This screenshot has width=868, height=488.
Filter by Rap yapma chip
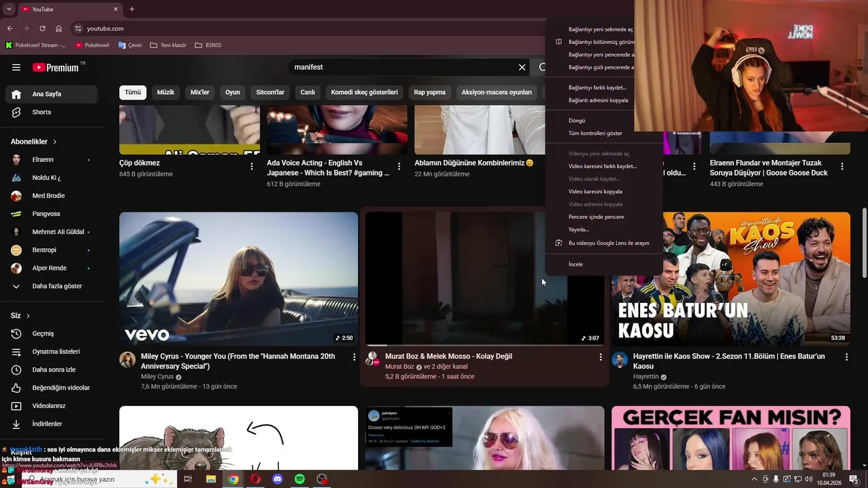430,92
